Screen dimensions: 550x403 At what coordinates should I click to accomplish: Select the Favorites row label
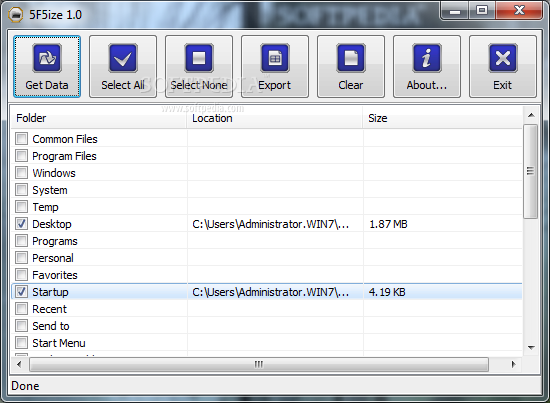(55, 275)
